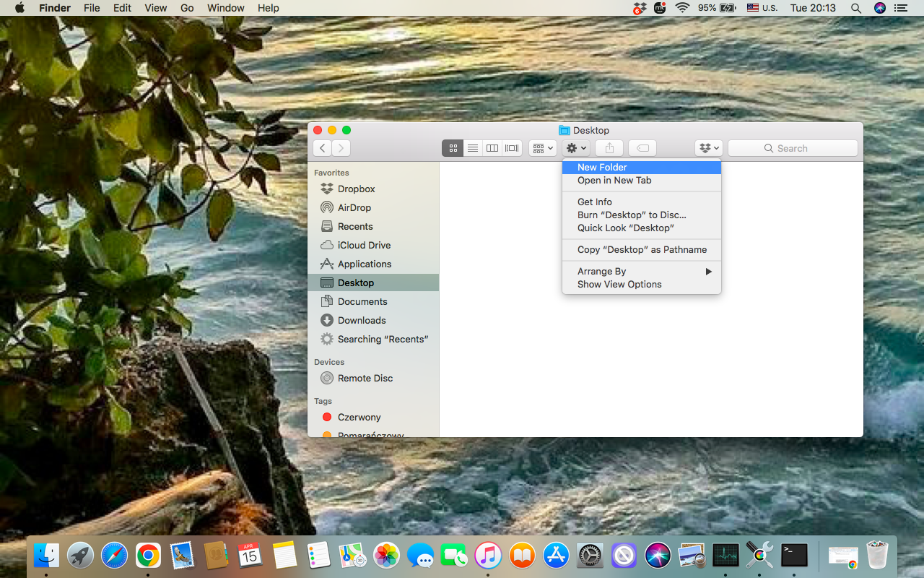Switch to cover flow view
Viewport: 924px width, 578px height.
click(512, 148)
